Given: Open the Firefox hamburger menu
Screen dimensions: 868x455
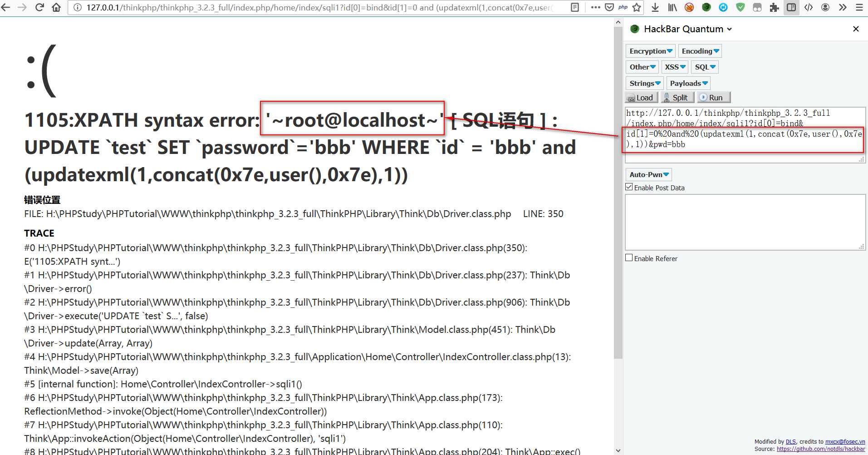Looking at the screenshot, I should click(859, 7).
